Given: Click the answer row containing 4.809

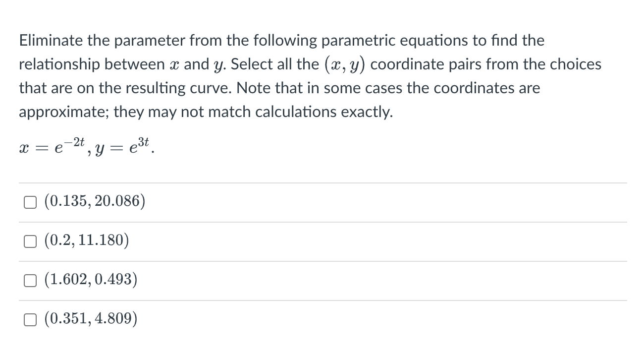Looking at the screenshot, I should click(91, 319).
